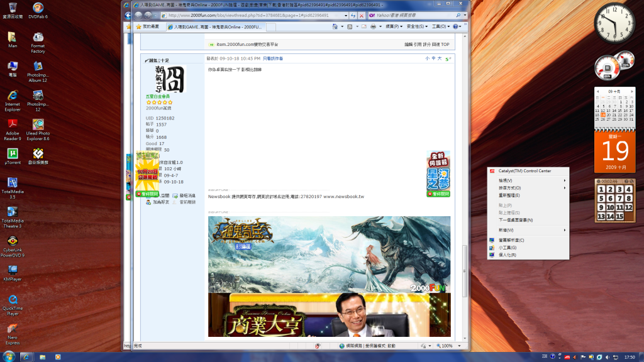Screen dimensions: 644x362
Task: Click the Windows Explorer taskbar folder
Action: pos(42,357)
